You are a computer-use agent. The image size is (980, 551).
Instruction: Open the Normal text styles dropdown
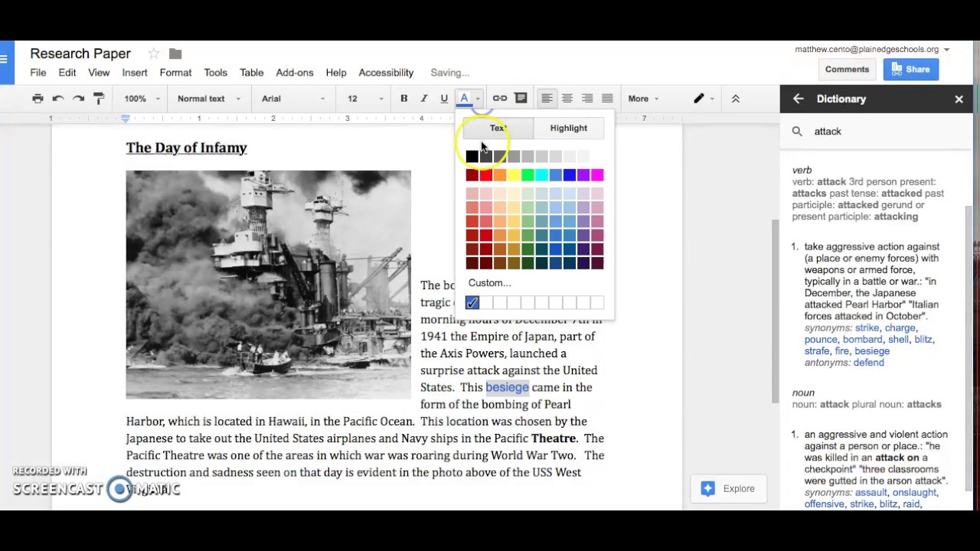209,99
